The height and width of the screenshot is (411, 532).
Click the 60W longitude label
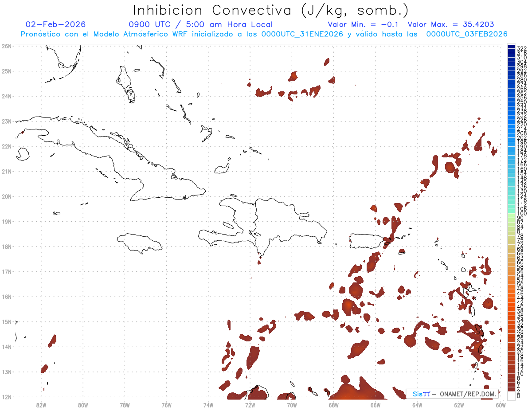click(501, 404)
